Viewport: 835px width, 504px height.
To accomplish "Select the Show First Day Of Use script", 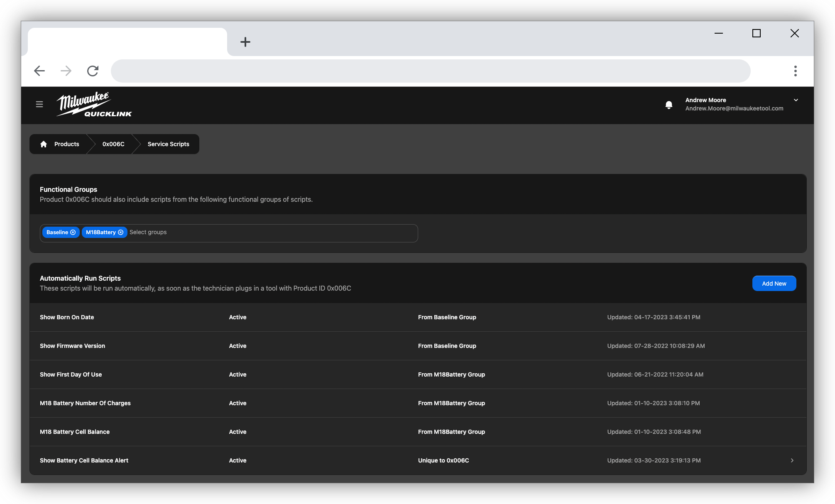I will click(x=71, y=374).
